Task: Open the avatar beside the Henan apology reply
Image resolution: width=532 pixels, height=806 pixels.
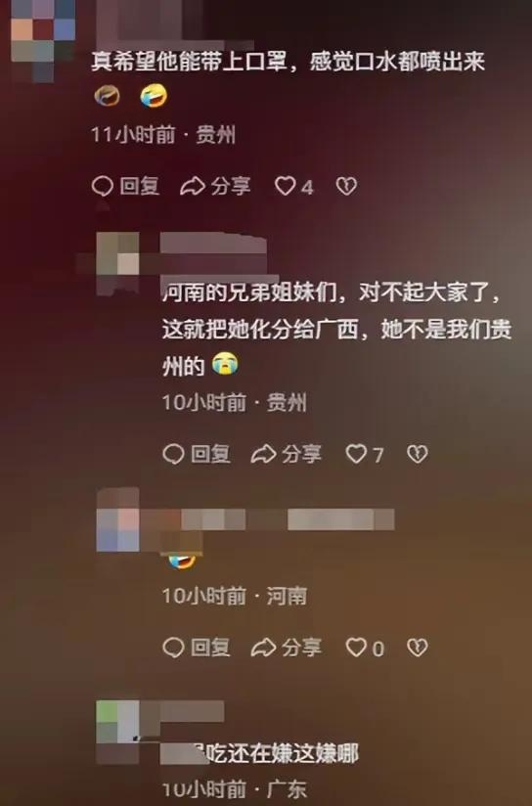Action: tap(117, 263)
